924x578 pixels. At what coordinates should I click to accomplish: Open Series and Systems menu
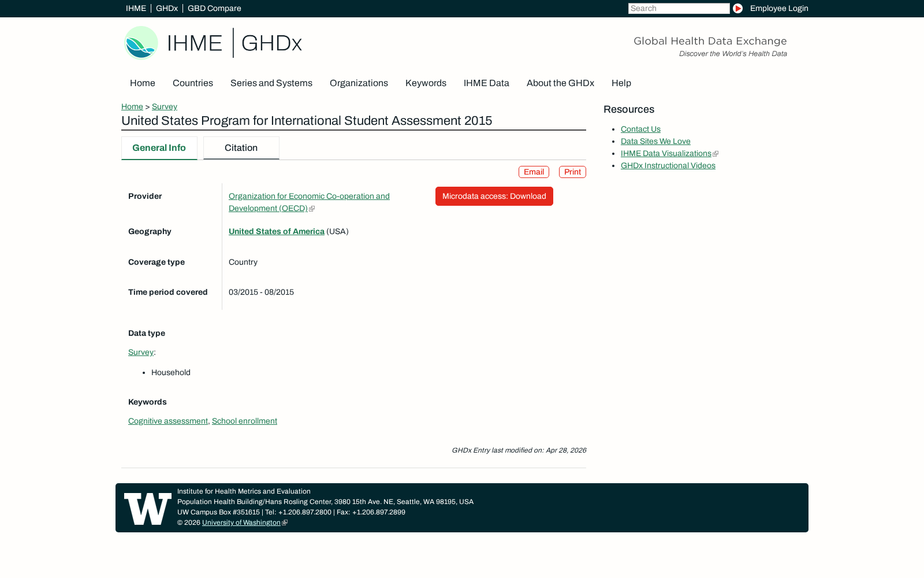(271, 83)
